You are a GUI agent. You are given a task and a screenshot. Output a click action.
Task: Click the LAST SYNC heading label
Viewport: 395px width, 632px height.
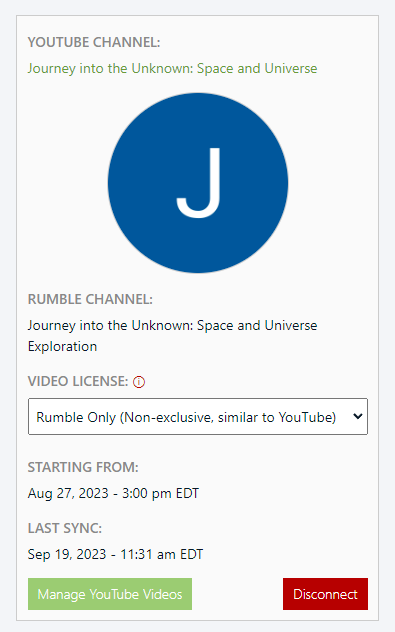point(65,528)
